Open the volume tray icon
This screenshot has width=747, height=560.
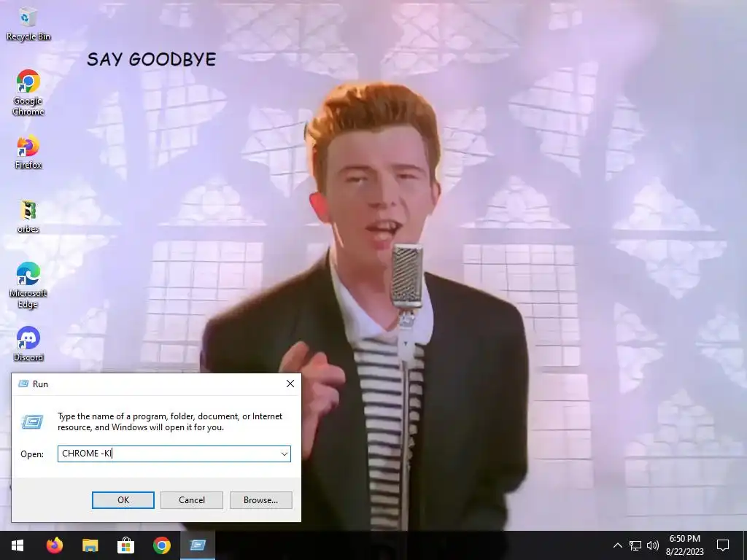click(653, 545)
